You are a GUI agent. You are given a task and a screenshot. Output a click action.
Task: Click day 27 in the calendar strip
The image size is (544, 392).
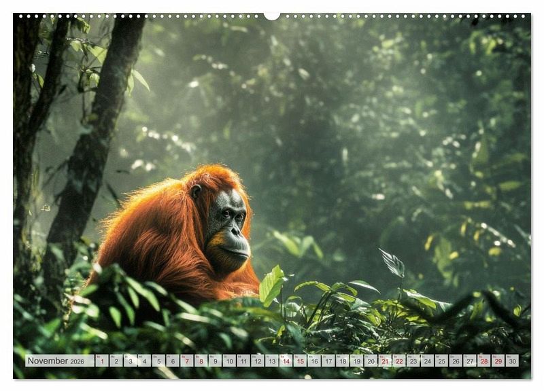470,361
